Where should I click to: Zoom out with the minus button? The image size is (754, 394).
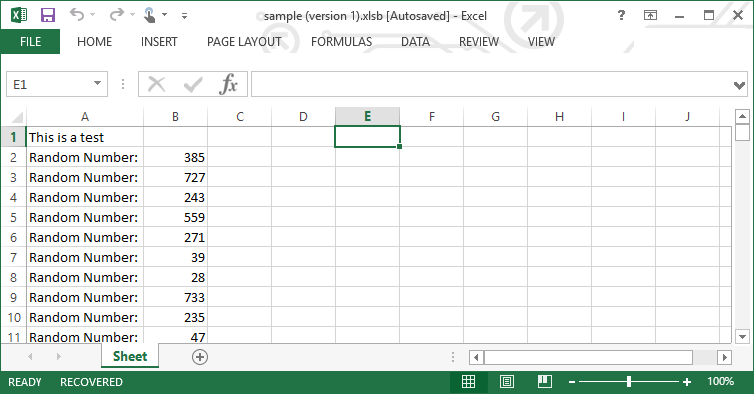click(x=572, y=382)
